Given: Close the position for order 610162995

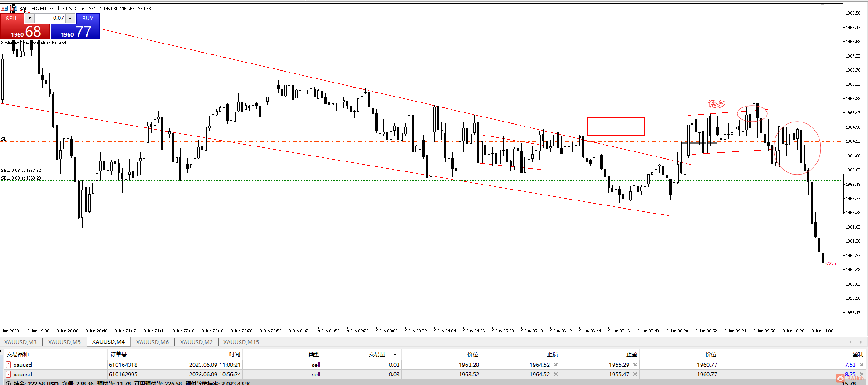Looking at the screenshot, I should click(862, 374).
